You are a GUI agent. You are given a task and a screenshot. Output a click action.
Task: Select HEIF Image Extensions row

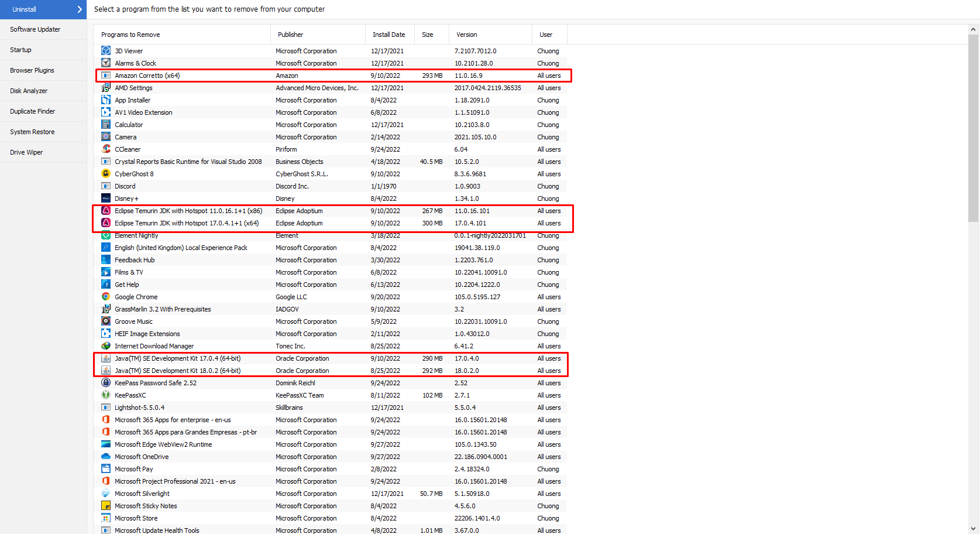point(331,334)
